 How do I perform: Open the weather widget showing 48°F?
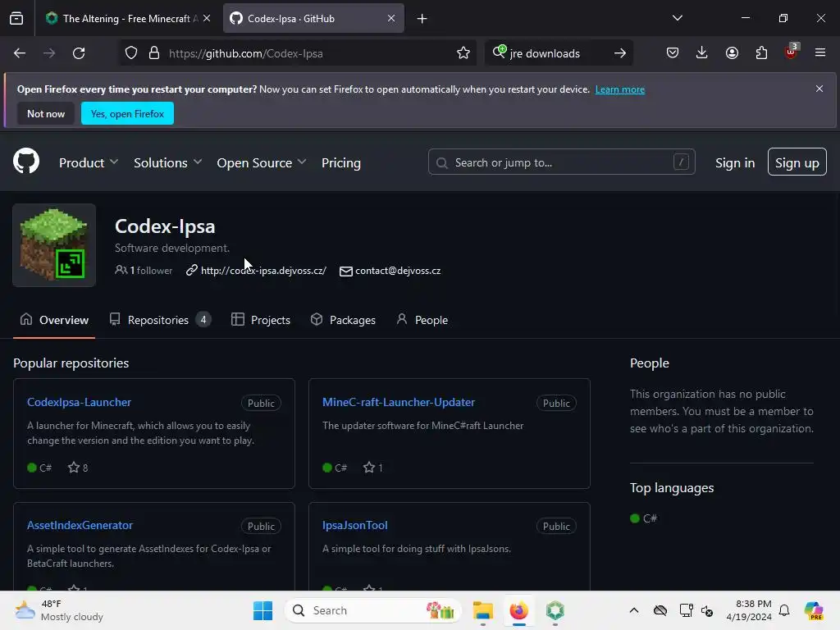click(60, 610)
